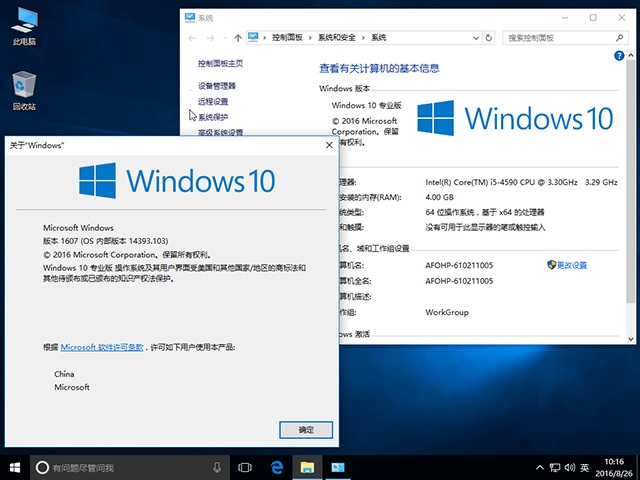Refresh the control panel address bar
Viewport: 640px width, 480px height.
pyautogui.click(x=489, y=38)
